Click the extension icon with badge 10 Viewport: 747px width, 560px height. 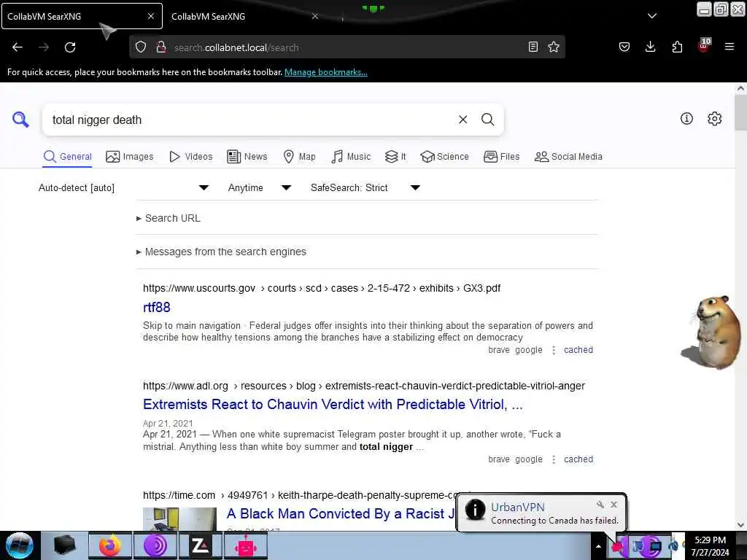(704, 46)
